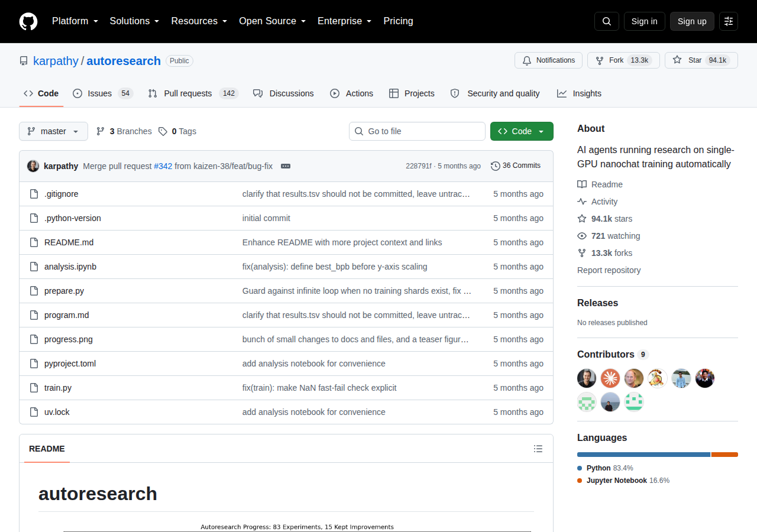
Task: Open the Readme link in About
Action: (x=600, y=184)
